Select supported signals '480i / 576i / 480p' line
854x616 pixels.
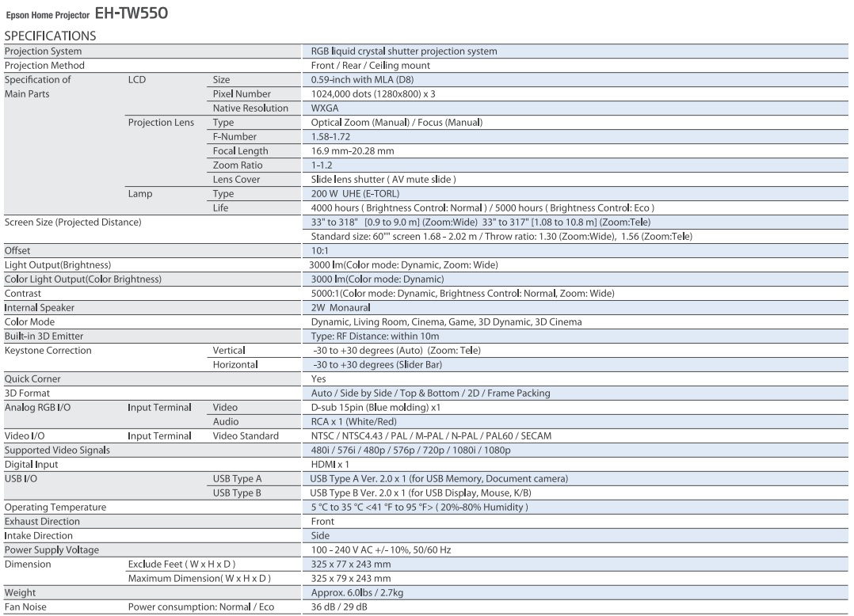(x=410, y=450)
